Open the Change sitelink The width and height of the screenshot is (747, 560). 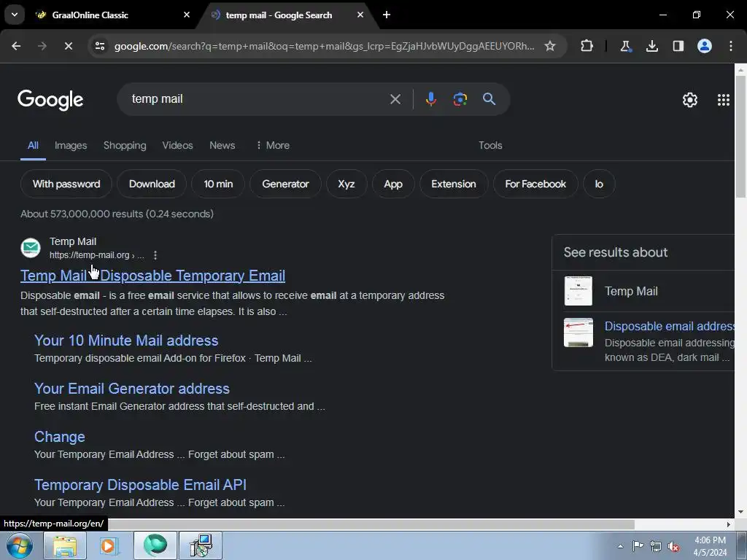tap(60, 437)
